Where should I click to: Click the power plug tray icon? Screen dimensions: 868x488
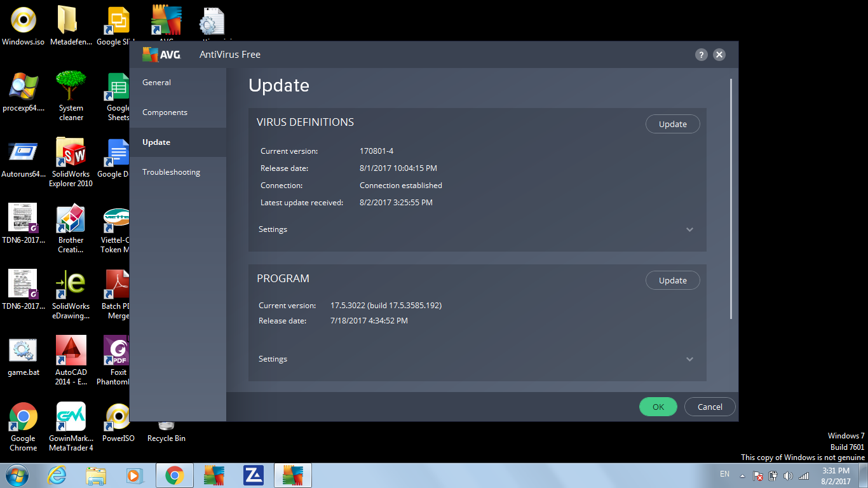pyautogui.click(x=773, y=476)
